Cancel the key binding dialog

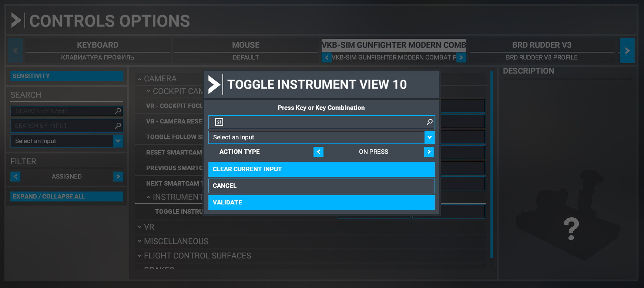coord(321,186)
